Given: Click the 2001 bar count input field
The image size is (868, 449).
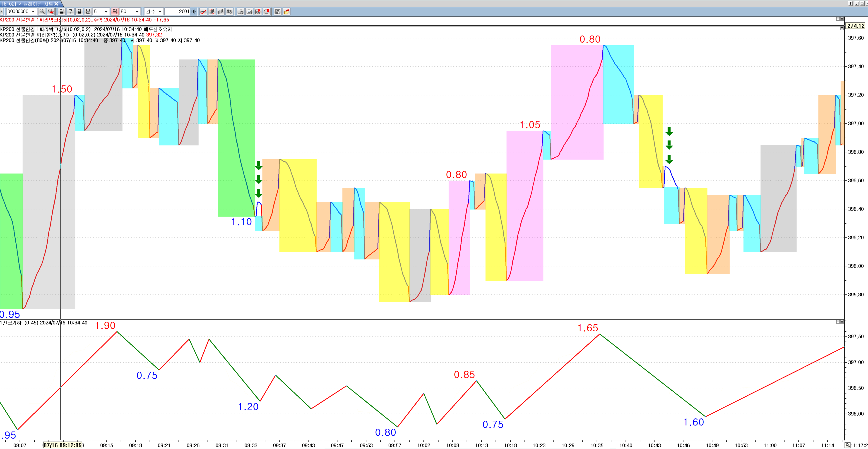Looking at the screenshot, I should coord(178,12).
